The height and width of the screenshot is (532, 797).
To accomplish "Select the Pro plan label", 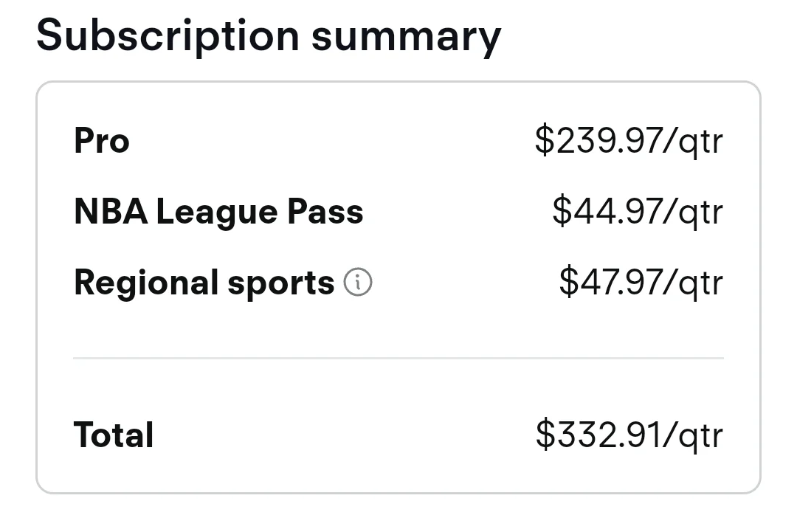I will click(x=102, y=140).
